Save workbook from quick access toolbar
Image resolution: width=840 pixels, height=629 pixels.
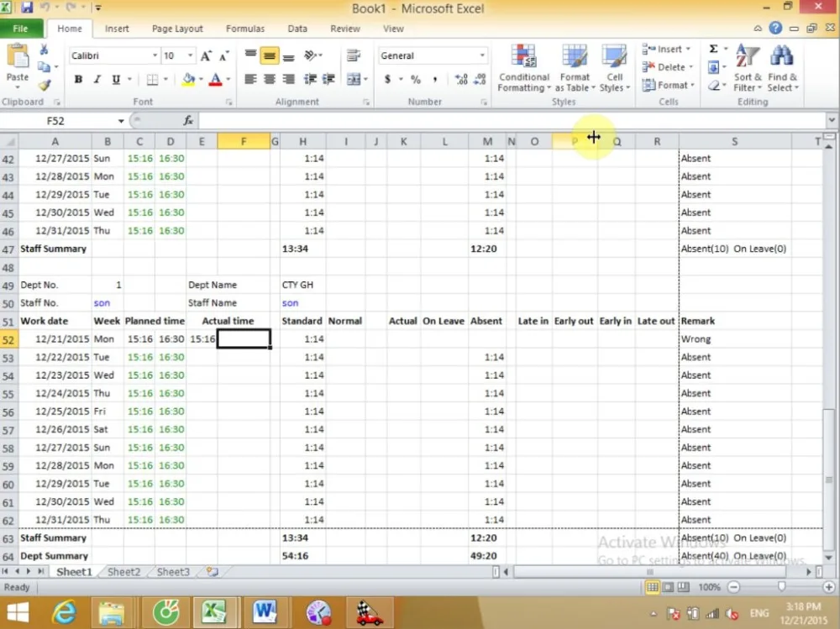[26, 8]
